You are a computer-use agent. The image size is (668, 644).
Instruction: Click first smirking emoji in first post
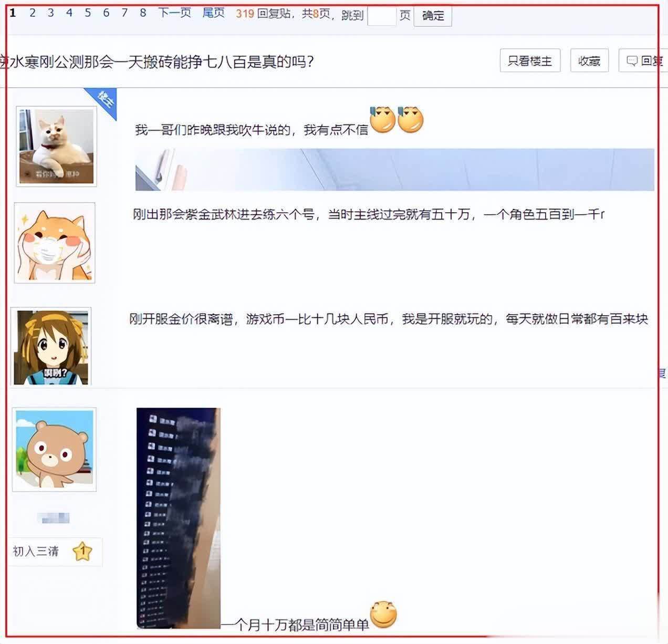click(383, 119)
